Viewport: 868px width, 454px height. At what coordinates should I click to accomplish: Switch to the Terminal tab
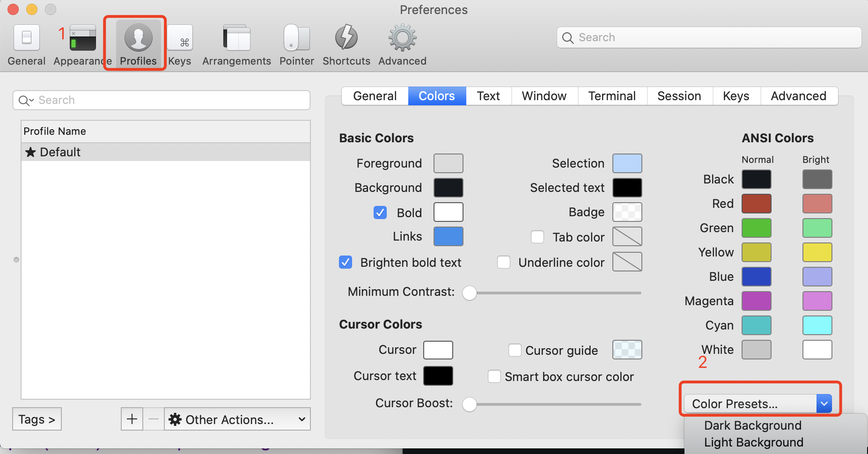click(612, 96)
